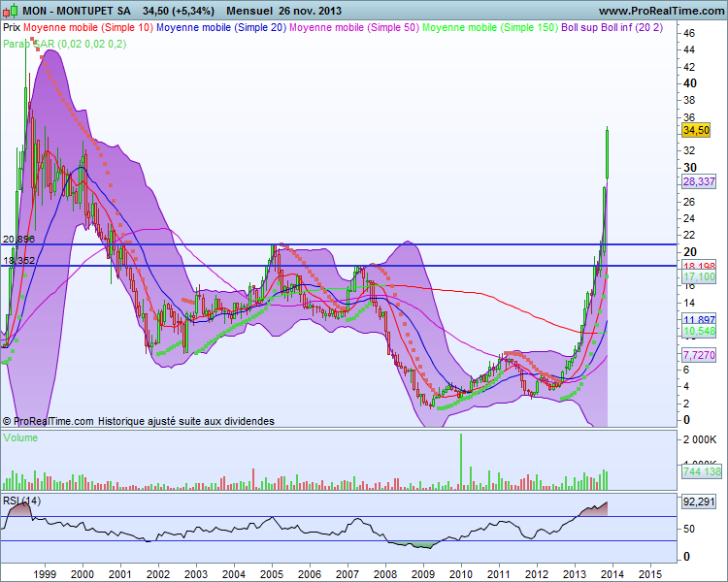Open the www.ProRealTime.com link
Image resolution: width=728 pixels, height=582 pixels.
(x=663, y=11)
